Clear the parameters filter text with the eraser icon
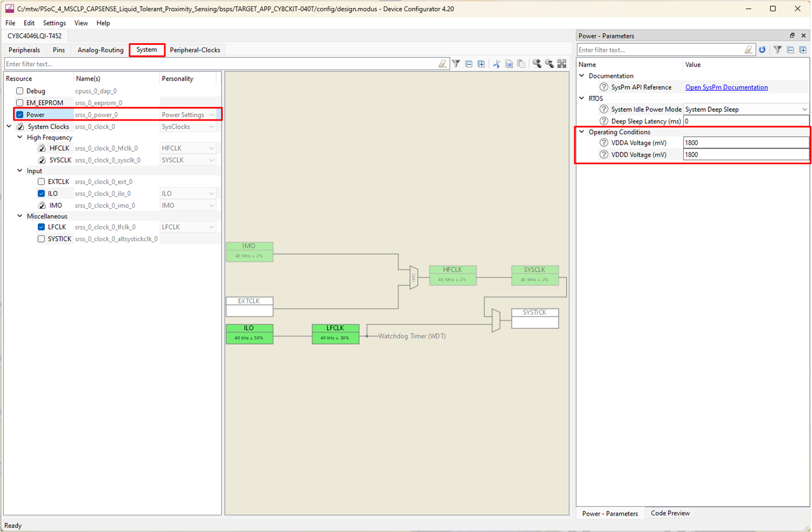Image resolution: width=812 pixels, height=532 pixels. (x=749, y=50)
